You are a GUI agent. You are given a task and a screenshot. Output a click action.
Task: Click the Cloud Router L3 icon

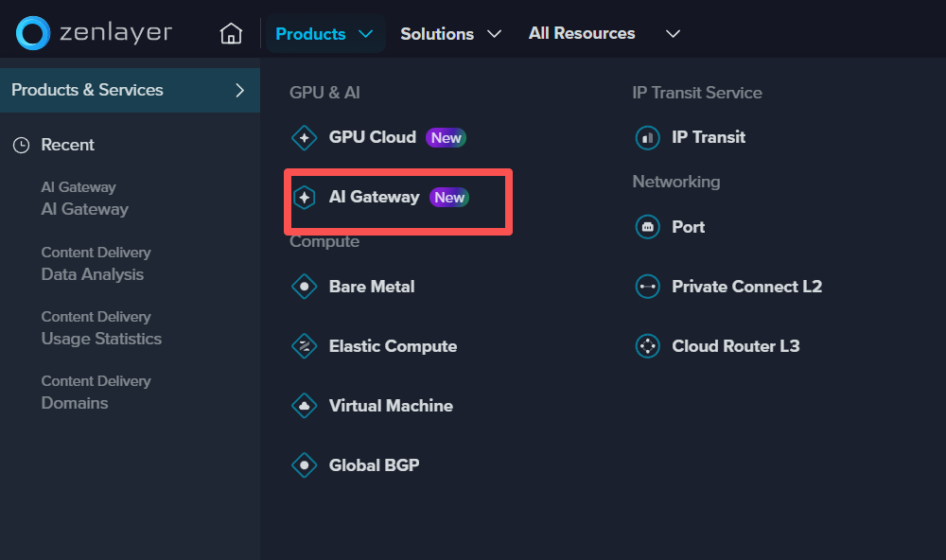click(647, 346)
